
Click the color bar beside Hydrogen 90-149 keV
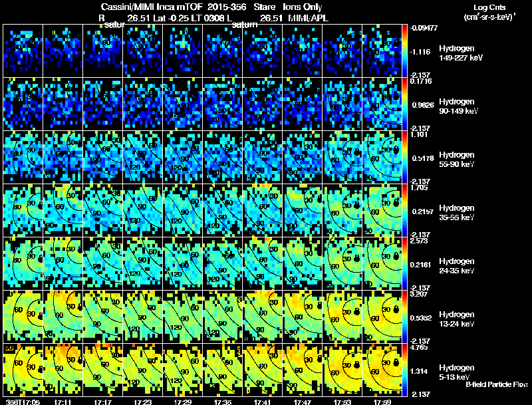tap(404, 104)
